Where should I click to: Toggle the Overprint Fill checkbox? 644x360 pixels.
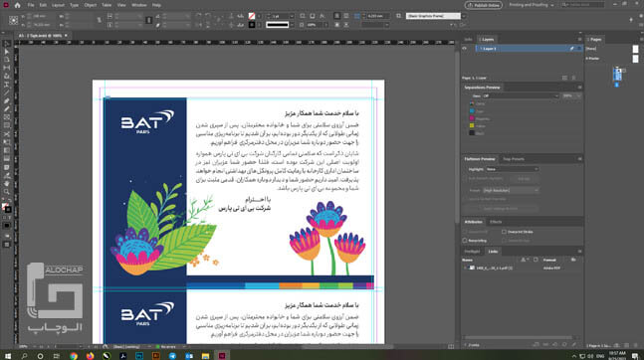465,232
